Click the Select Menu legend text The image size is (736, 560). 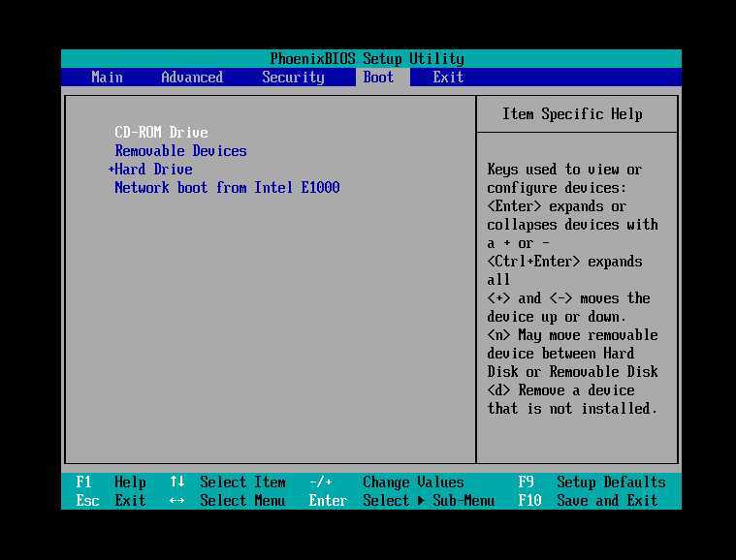click(x=242, y=501)
